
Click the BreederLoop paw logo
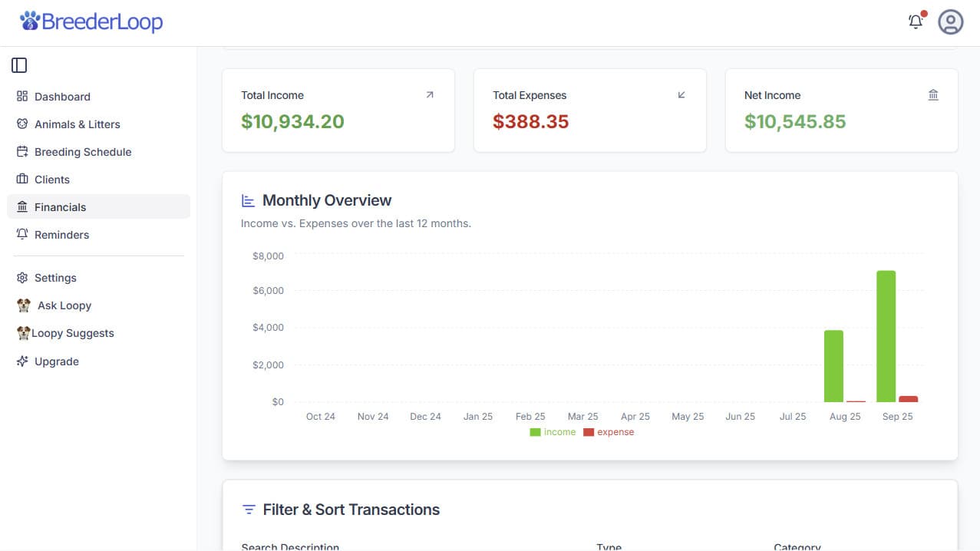[x=30, y=21]
